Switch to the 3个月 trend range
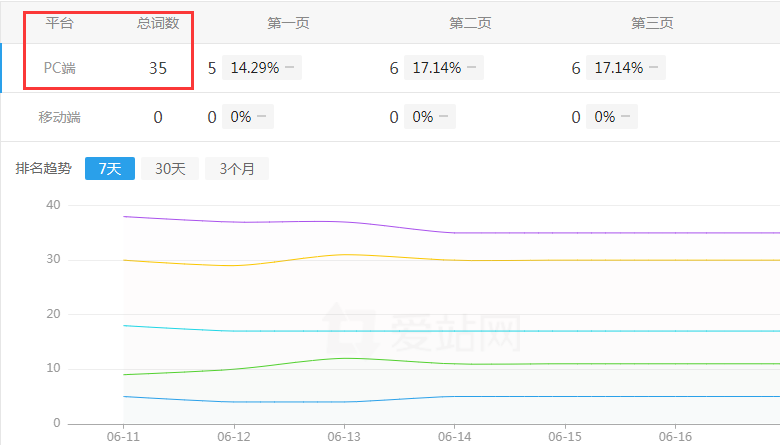 [x=237, y=168]
